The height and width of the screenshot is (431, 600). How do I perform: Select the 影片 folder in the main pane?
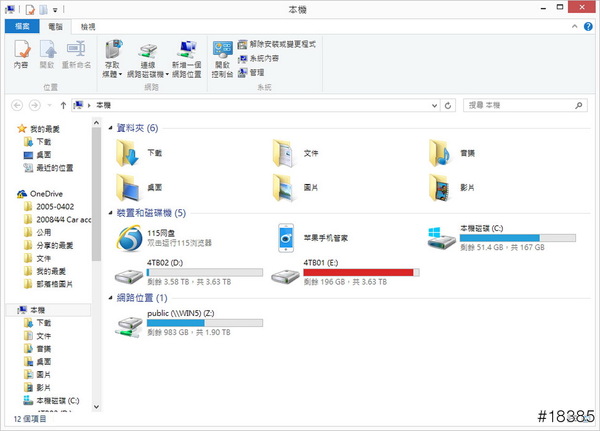point(452,187)
